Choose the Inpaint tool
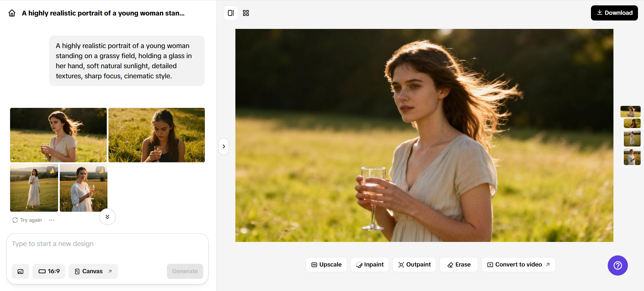The width and height of the screenshot is (644, 291). [370, 265]
